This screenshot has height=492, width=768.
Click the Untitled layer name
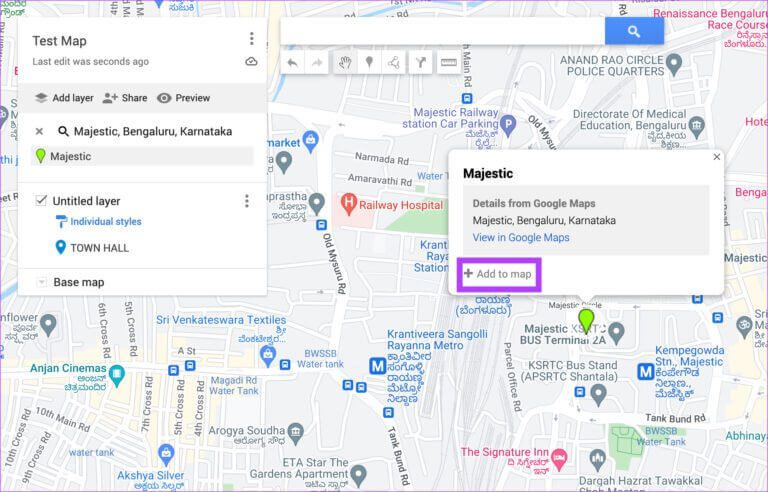86,201
